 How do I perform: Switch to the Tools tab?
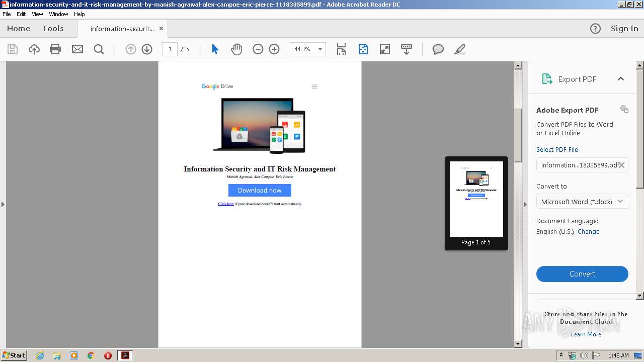point(53,29)
